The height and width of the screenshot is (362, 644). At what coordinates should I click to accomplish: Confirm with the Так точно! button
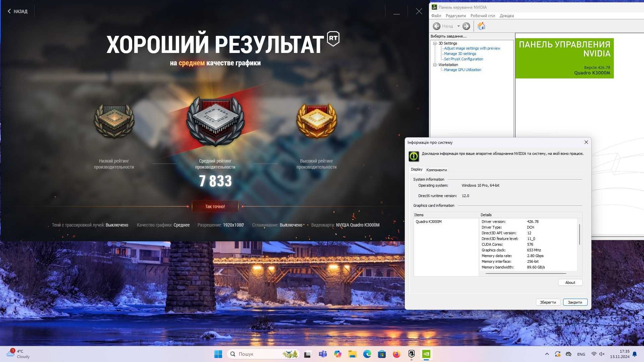(215, 206)
